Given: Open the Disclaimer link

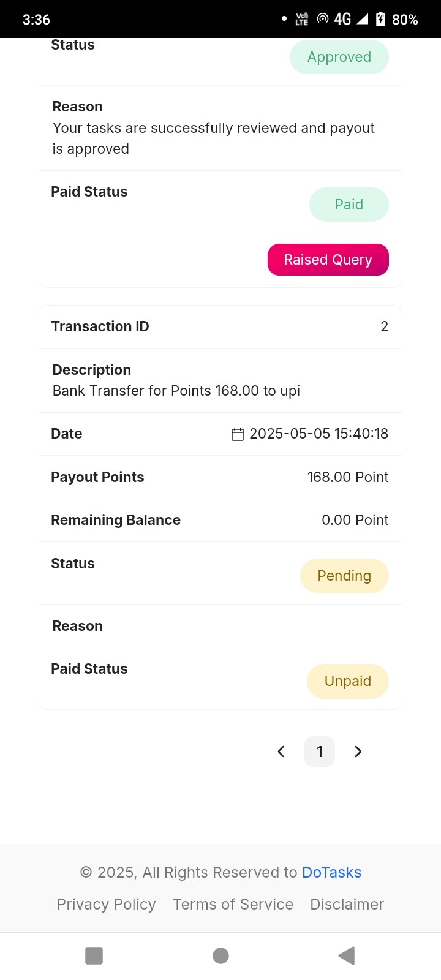Looking at the screenshot, I should (347, 904).
